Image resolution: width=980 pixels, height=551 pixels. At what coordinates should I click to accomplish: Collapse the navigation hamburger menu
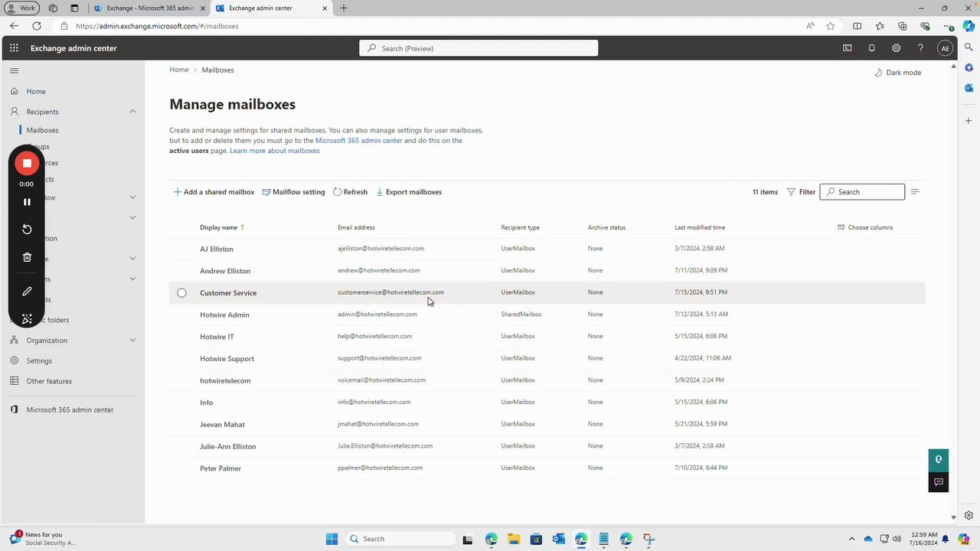[14, 70]
